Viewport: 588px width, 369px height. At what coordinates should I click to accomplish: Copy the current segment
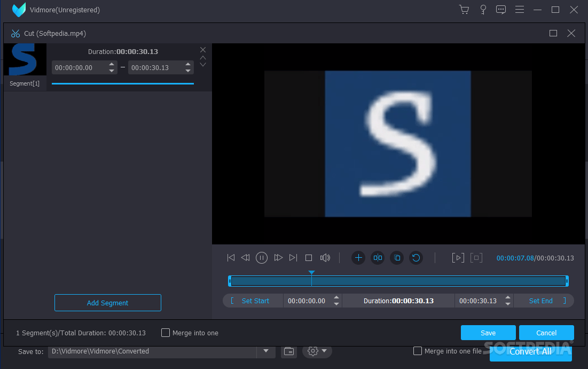(x=397, y=257)
